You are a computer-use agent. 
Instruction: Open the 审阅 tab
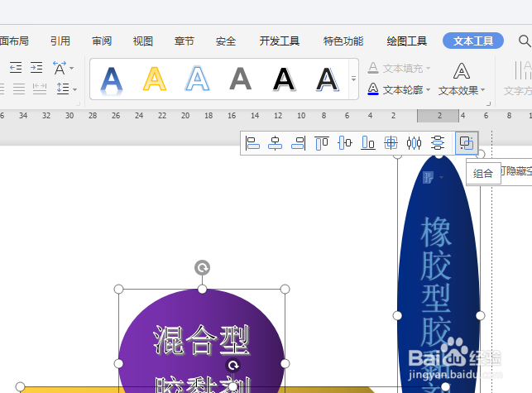tap(102, 41)
